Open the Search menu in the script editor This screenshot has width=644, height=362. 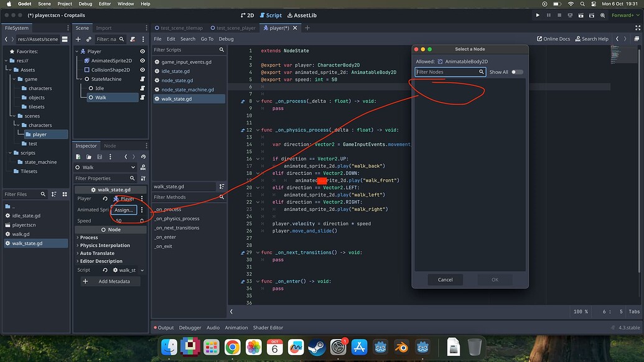coord(188,39)
